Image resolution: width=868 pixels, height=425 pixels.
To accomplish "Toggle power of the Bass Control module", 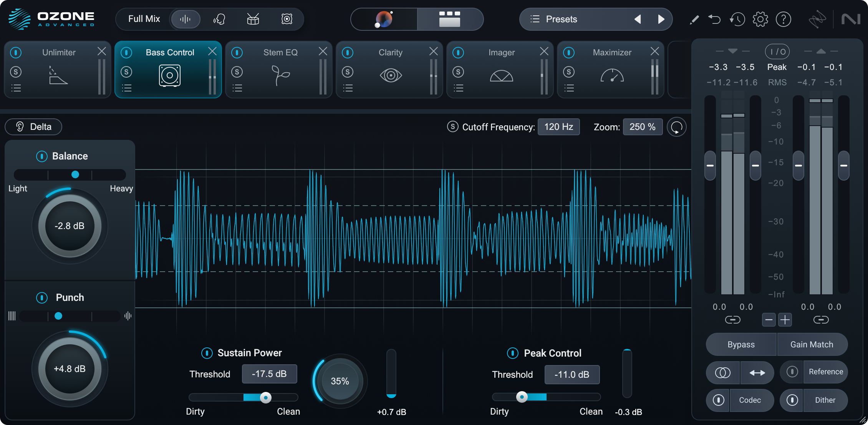I will (x=127, y=52).
